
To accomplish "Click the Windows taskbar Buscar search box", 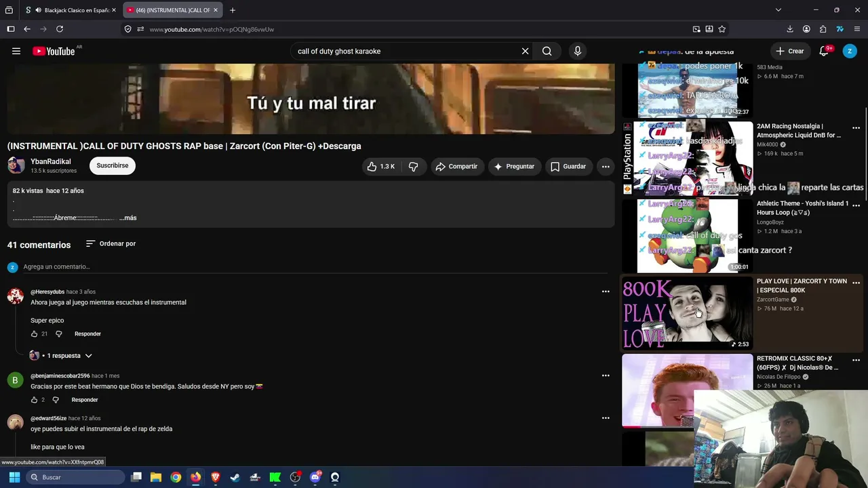I will coord(76,477).
